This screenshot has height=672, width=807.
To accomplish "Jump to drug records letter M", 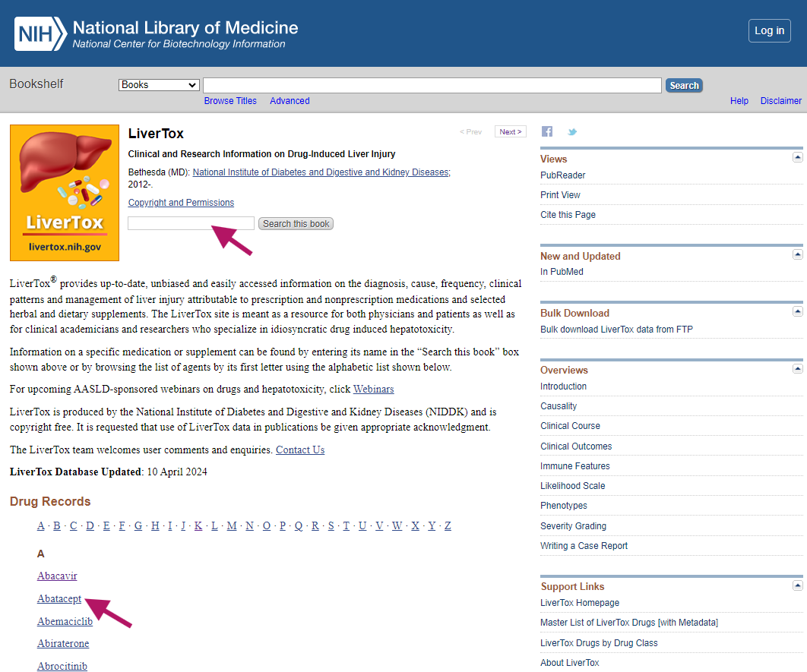I will tap(232, 525).
